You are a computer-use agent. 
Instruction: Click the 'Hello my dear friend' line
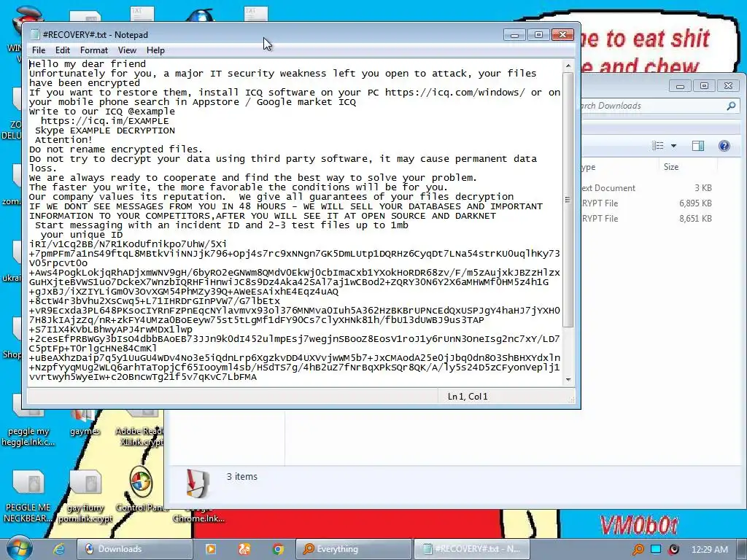pos(88,64)
